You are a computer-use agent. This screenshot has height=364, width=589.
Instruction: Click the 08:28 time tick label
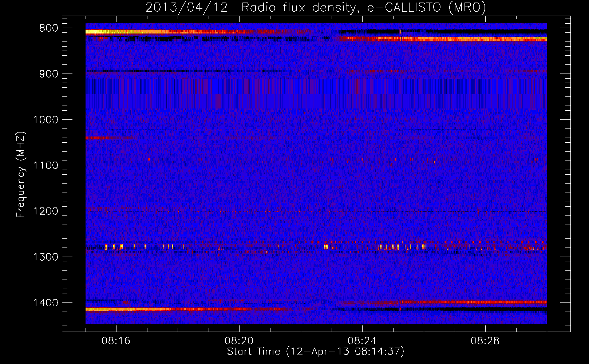[485, 341]
